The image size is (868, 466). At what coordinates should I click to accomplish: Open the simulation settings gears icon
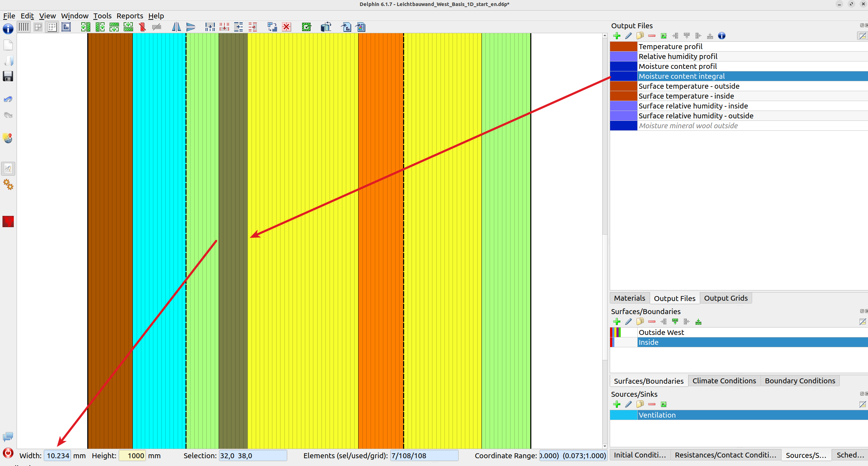pyautogui.click(x=8, y=184)
